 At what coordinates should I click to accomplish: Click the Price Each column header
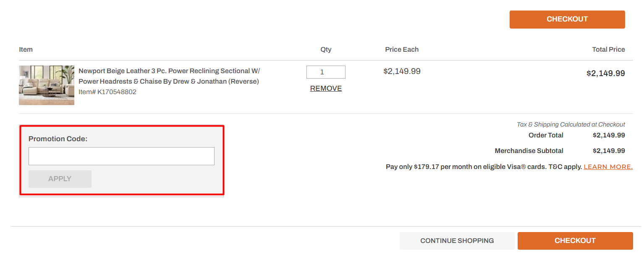click(x=402, y=50)
